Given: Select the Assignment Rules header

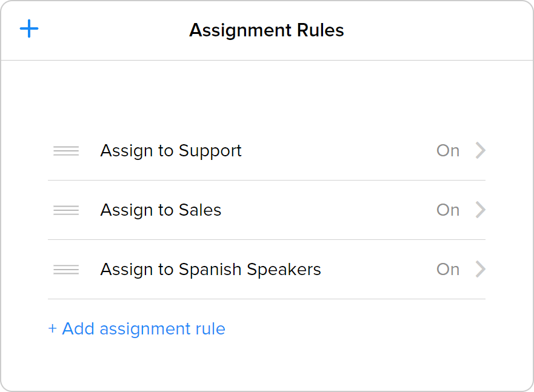Looking at the screenshot, I should (267, 30).
